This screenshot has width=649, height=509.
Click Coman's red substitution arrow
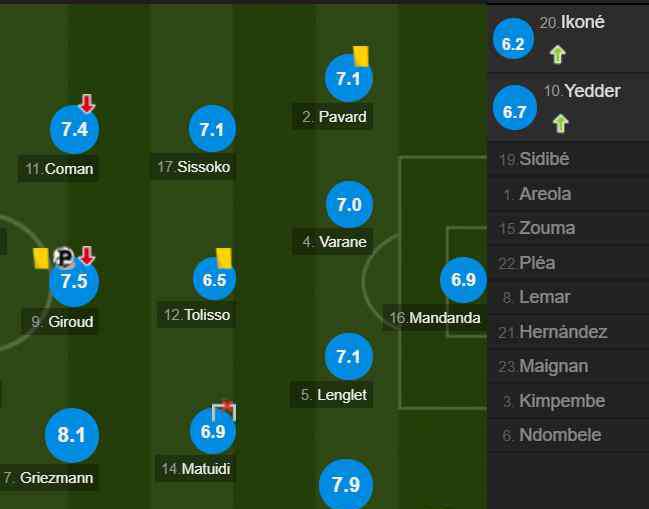click(x=87, y=103)
